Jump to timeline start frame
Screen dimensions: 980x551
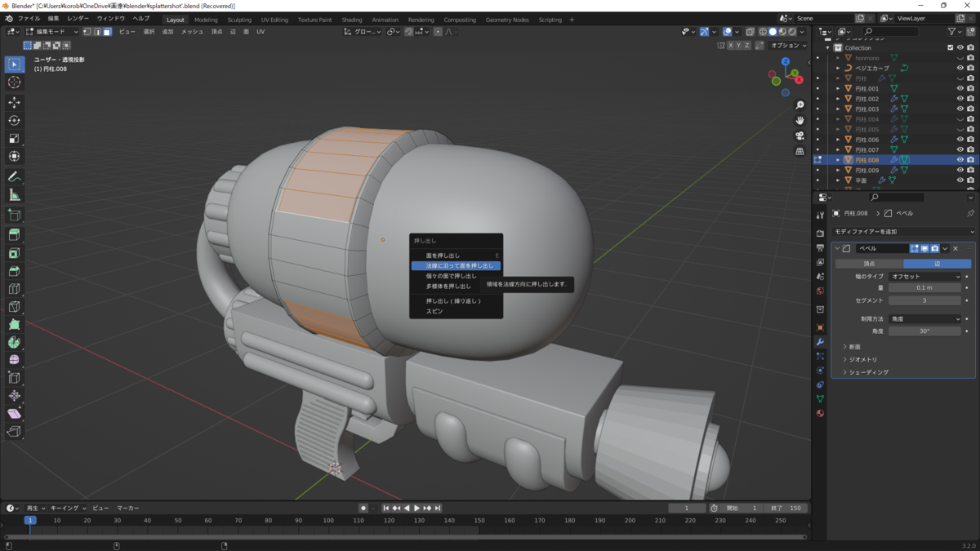click(386, 508)
